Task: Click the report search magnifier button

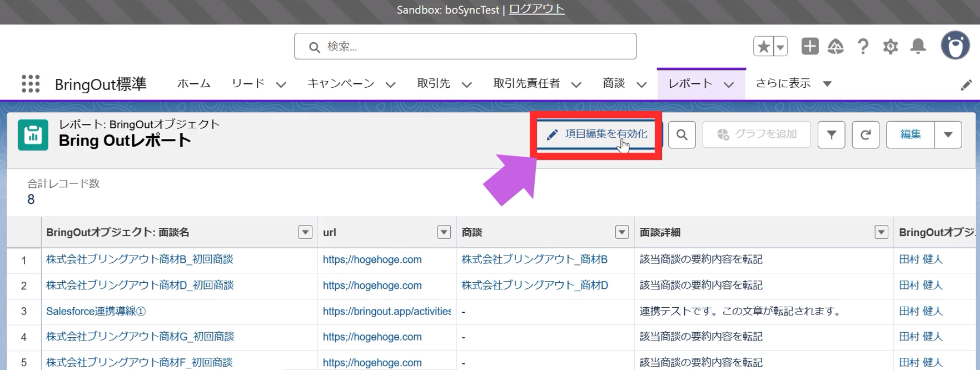Action: (682, 134)
